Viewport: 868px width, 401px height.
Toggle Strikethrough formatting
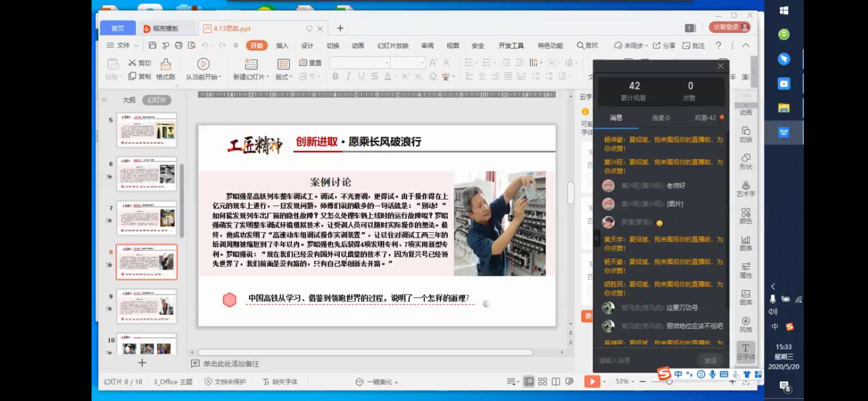[x=375, y=76]
